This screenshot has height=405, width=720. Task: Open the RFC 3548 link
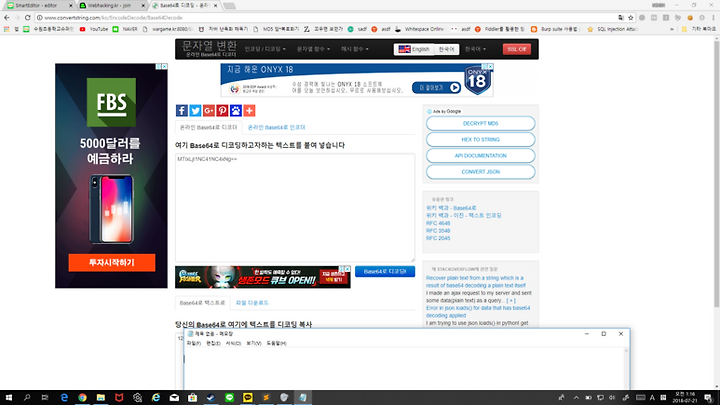click(438, 231)
